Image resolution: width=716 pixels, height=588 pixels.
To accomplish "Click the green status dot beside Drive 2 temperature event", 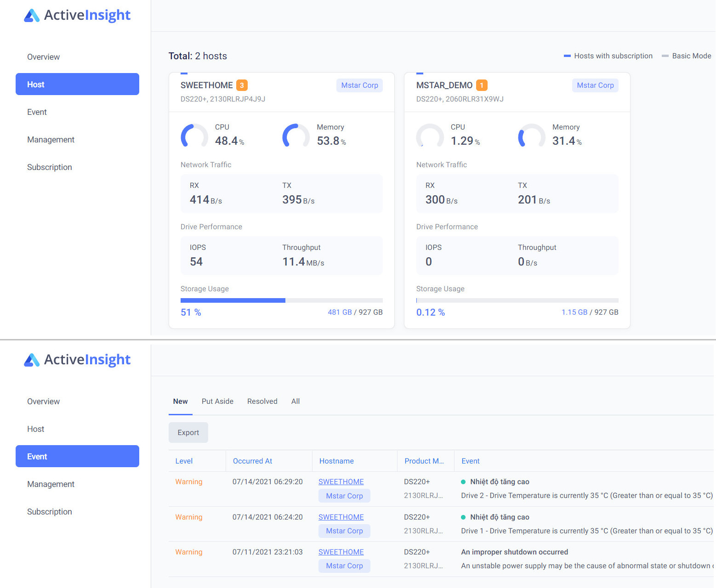I will point(463,481).
